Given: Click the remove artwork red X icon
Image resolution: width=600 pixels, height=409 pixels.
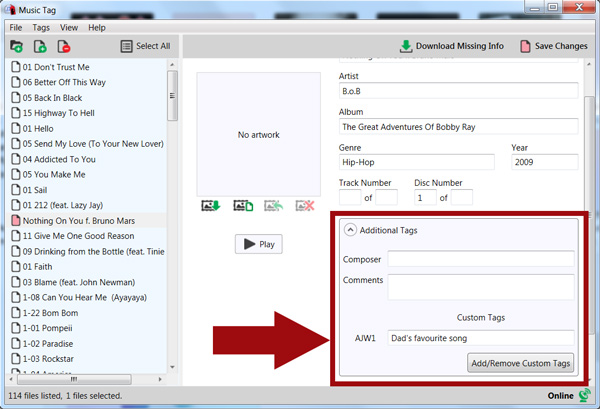Looking at the screenshot, I should click(x=305, y=206).
